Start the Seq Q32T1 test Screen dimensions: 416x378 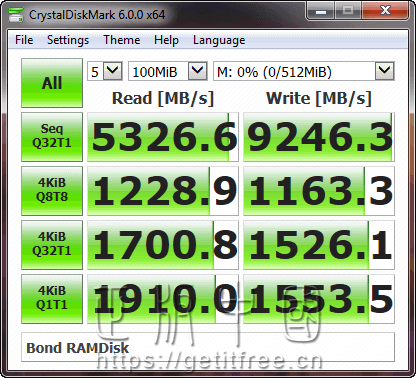[52, 137]
